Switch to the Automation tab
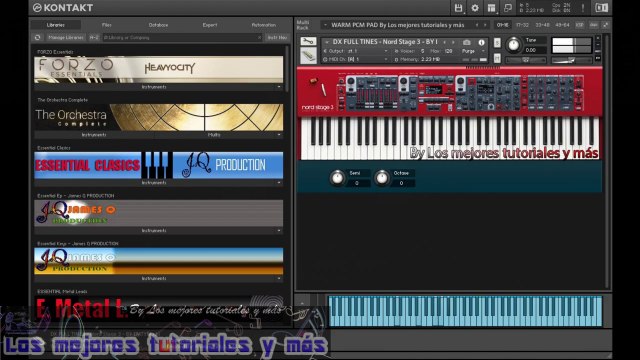640x360 pixels. pyautogui.click(x=264, y=25)
